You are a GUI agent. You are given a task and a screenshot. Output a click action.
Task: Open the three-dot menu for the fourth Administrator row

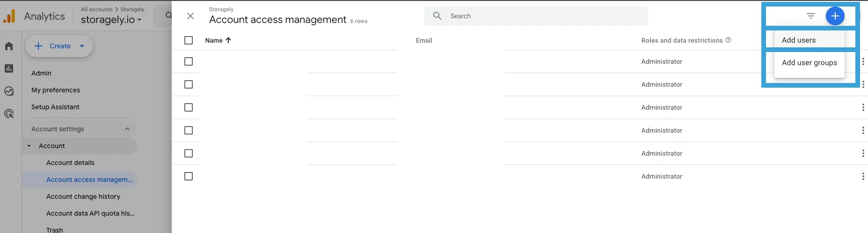[x=863, y=130]
